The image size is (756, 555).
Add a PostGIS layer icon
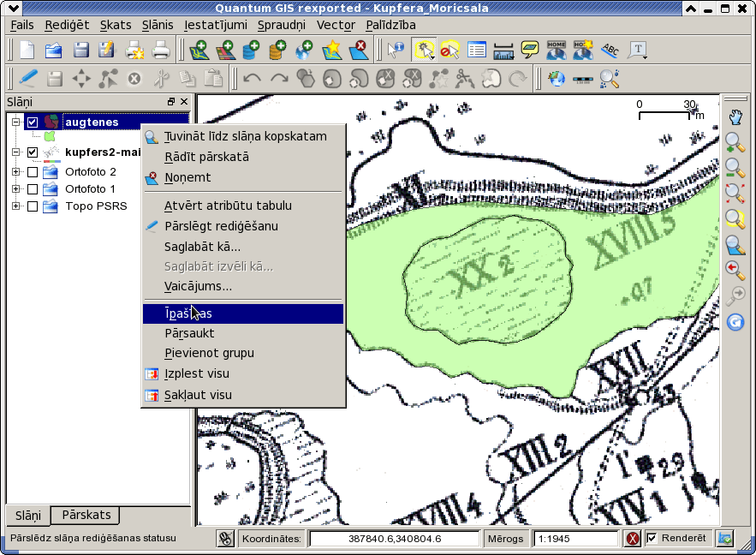pos(251,50)
